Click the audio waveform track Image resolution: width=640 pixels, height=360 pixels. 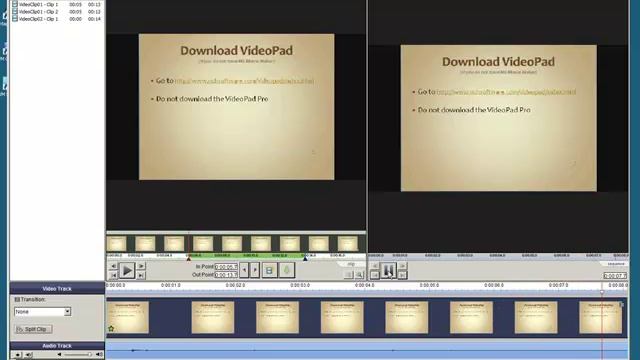coord(367,350)
